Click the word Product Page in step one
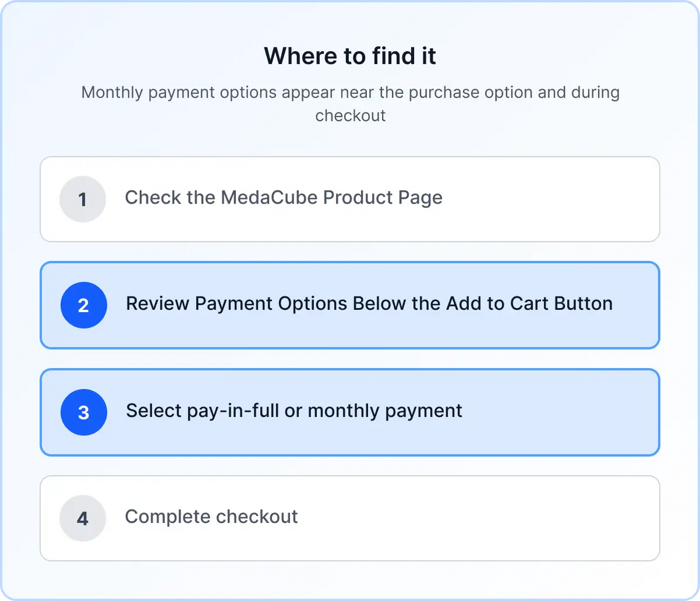700x601 pixels. click(x=383, y=198)
